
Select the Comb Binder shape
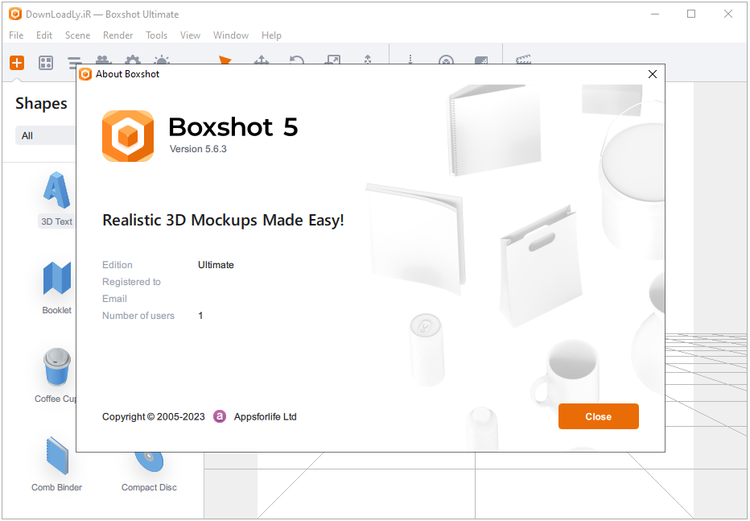[x=57, y=464]
